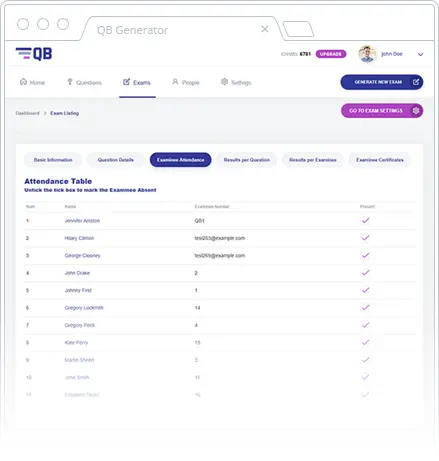
Task: Click the edit icon on Generate New Exam
Action: click(416, 82)
